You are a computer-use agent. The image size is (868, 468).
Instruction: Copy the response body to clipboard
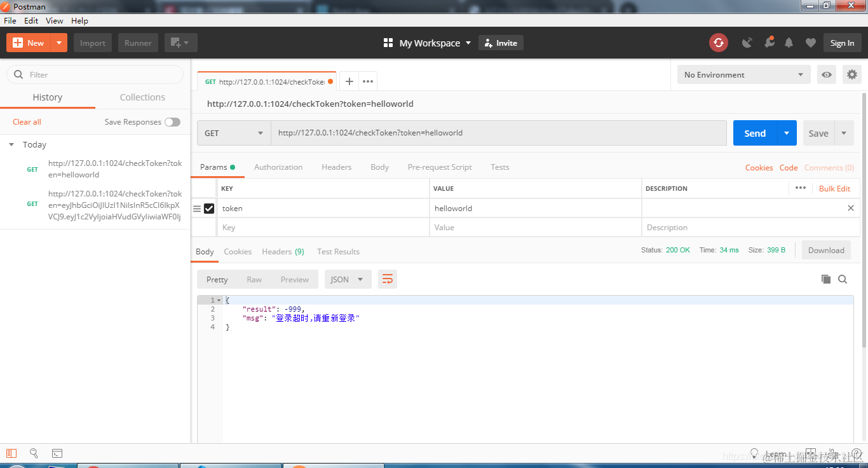825,279
